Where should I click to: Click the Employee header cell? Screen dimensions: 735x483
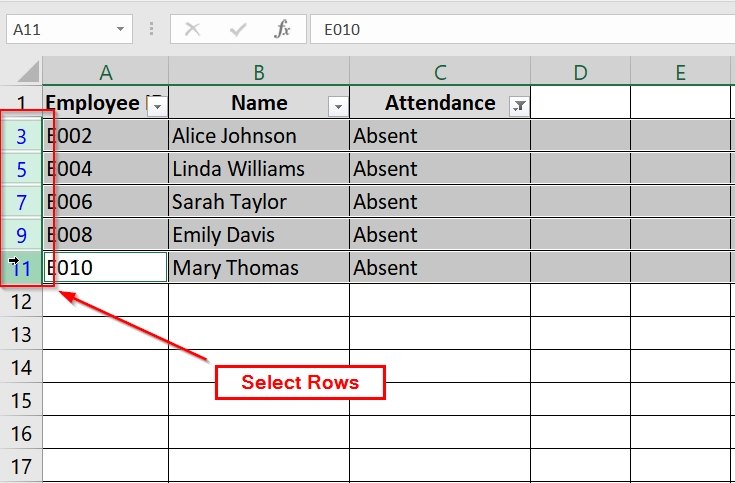105,102
